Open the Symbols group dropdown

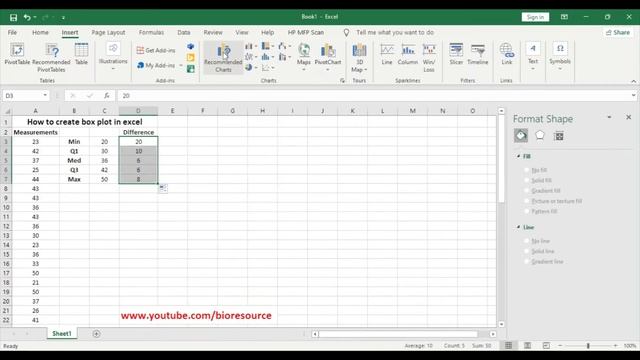coord(560,69)
